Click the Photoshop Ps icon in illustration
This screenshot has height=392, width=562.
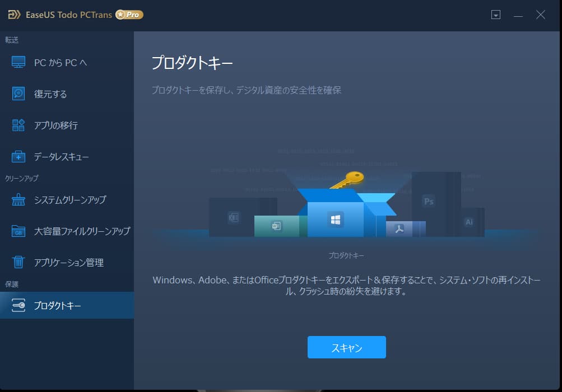(429, 201)
